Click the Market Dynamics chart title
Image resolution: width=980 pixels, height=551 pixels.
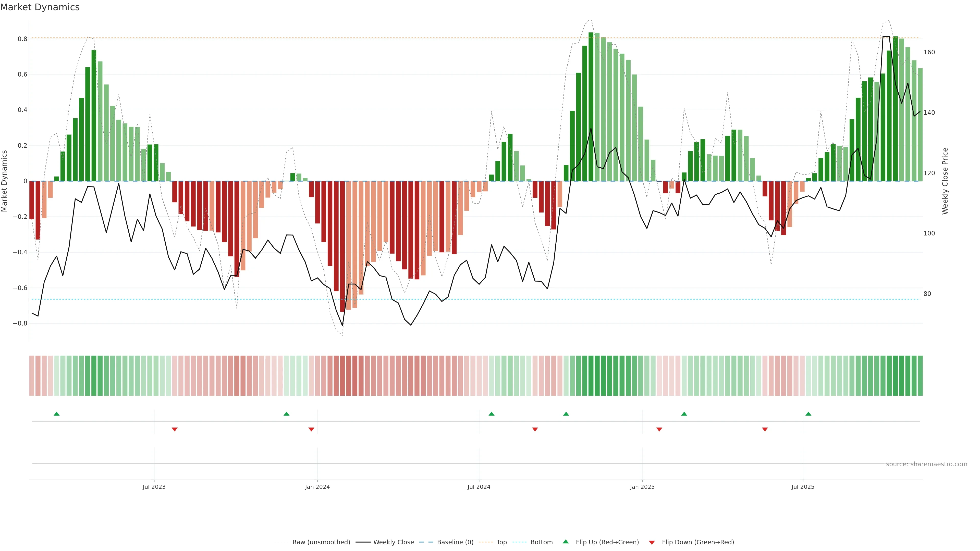coord(40,7)
